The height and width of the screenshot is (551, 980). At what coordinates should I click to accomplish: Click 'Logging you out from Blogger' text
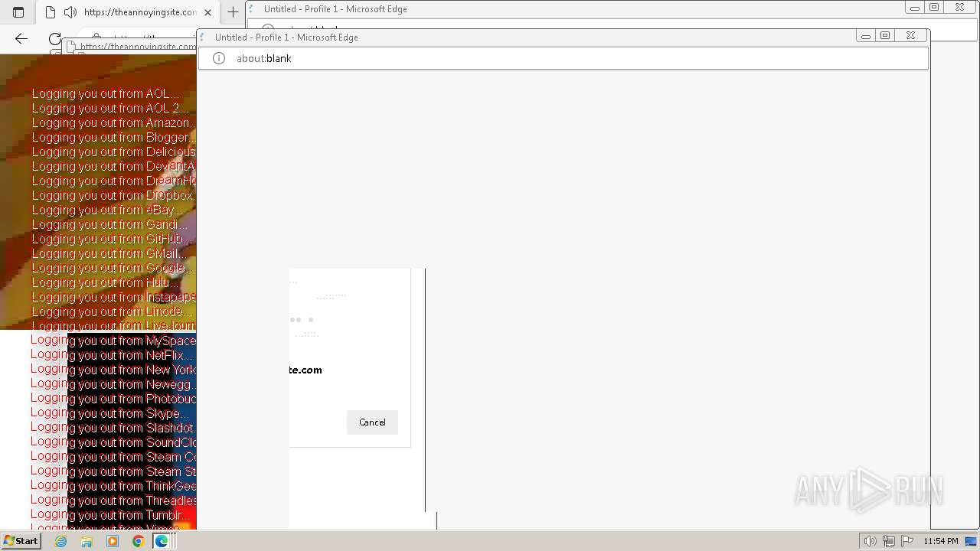(113, 138)
